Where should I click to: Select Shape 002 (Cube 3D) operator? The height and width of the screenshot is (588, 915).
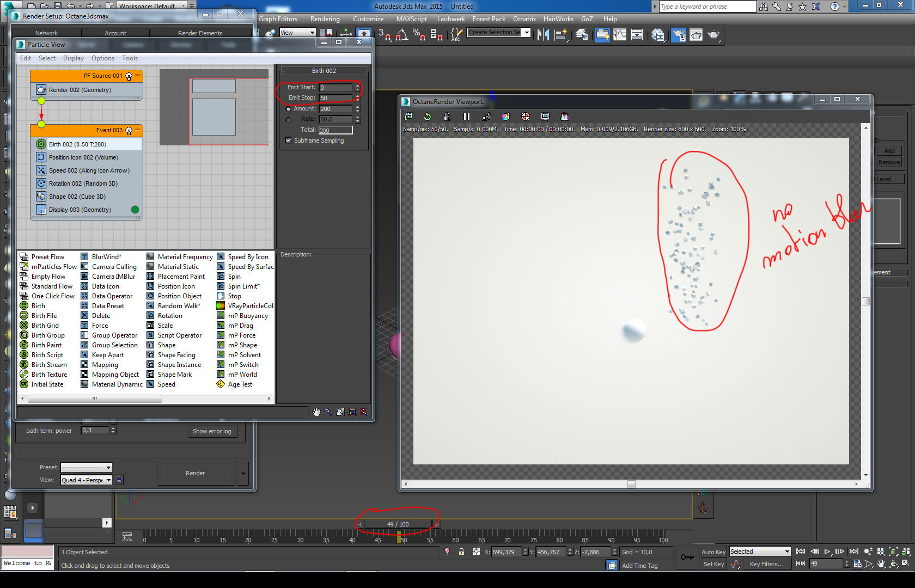87,197
